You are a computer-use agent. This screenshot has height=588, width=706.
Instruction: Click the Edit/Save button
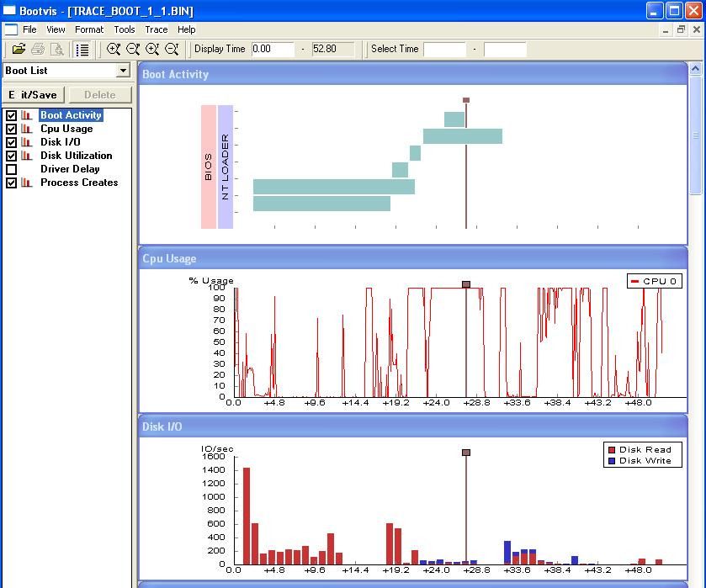34,95
